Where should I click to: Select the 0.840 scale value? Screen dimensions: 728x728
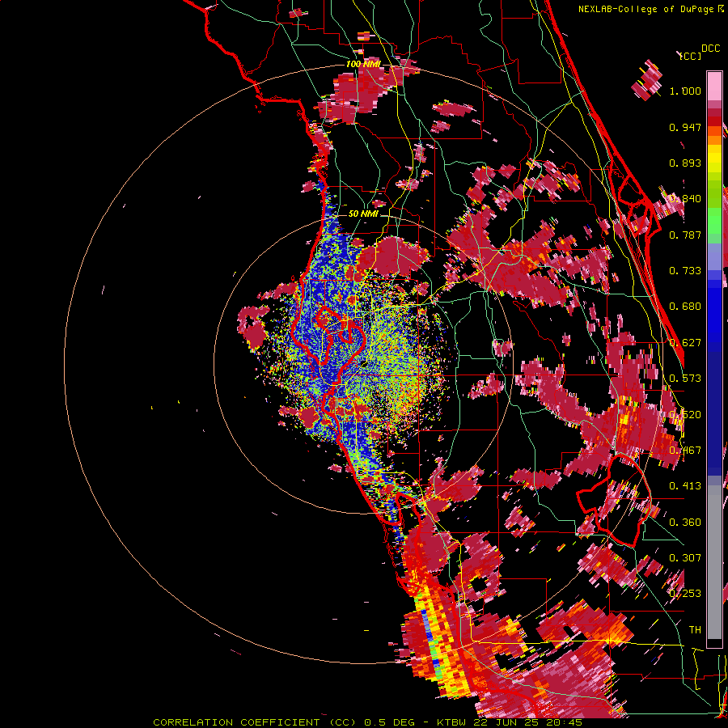[685, 199]
